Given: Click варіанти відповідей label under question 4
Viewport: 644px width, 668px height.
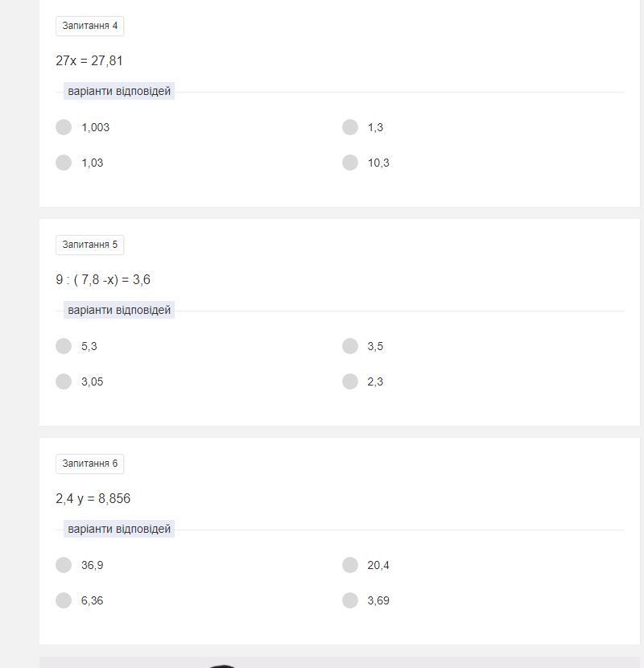Looking at the screenshot, I should [x=119, y=91].
